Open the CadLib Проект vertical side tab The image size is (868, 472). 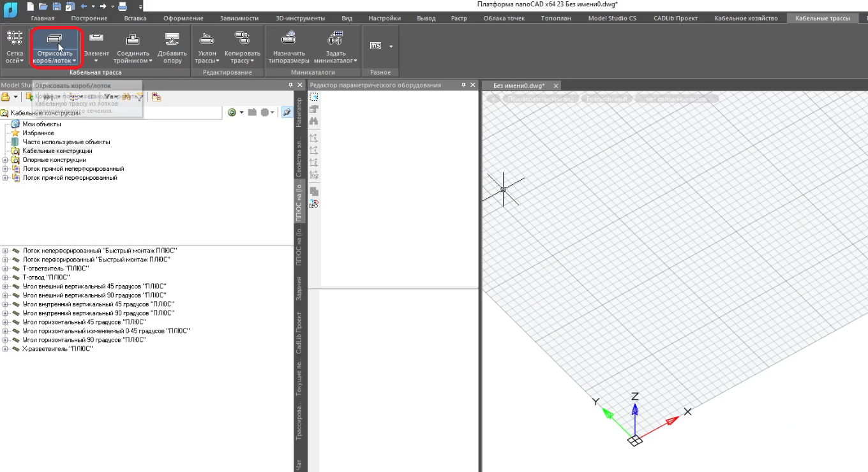click(x=300, y=332)
